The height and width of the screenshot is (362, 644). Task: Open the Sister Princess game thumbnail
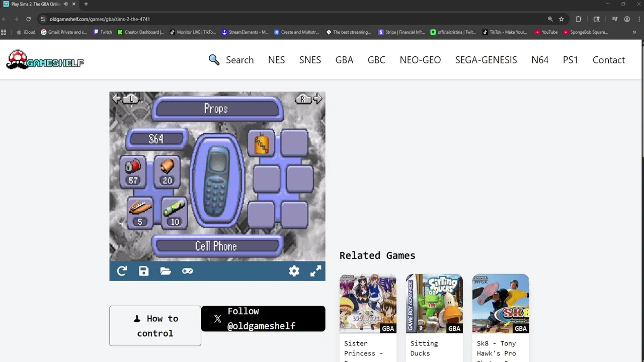(x=368, y=303)
